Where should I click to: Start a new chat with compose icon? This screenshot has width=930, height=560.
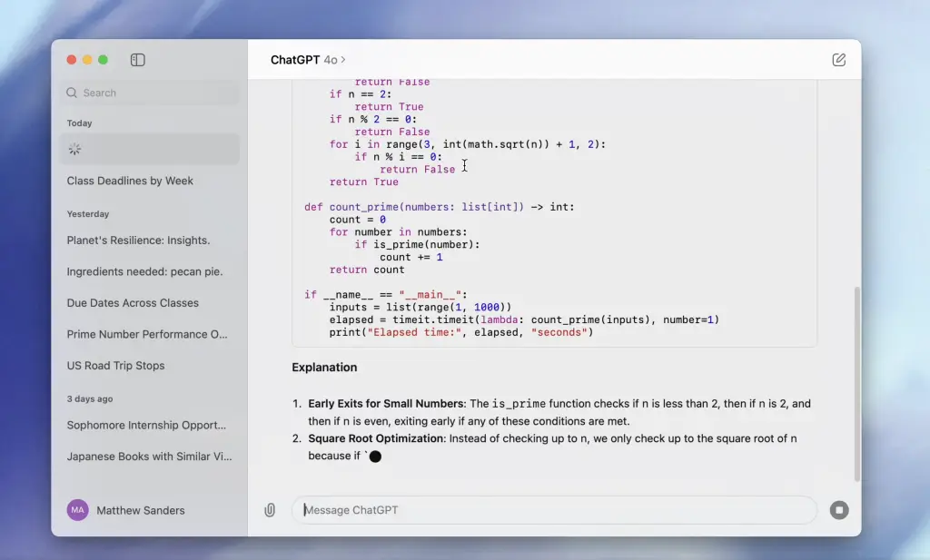(838, 60)
